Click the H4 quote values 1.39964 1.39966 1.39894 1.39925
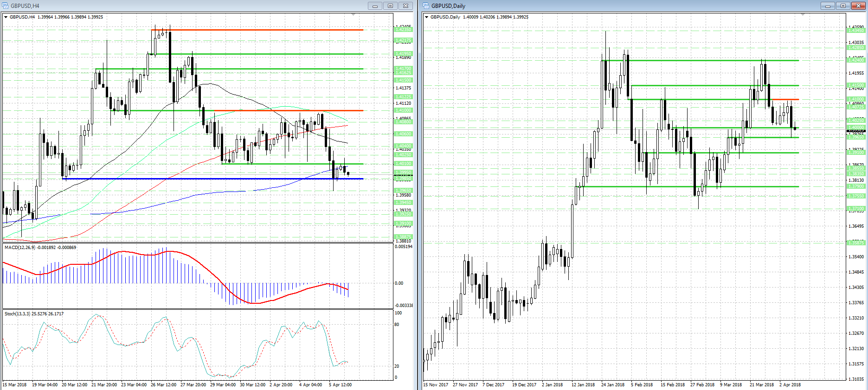868x390 pixels. (x=71, y=17)
